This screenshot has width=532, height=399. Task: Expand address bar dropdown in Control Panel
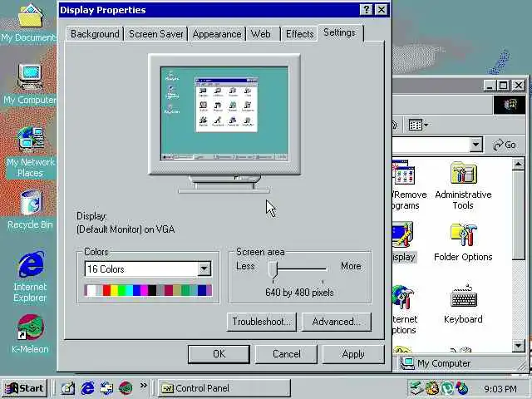(475, 145)
